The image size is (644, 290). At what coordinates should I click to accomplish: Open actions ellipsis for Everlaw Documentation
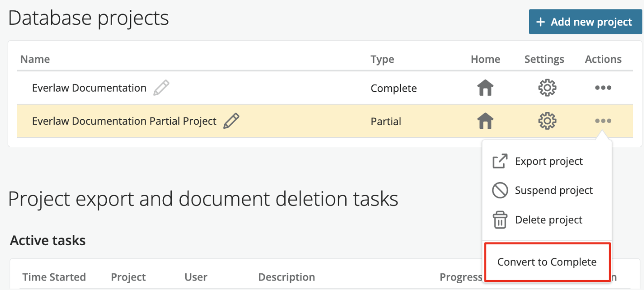pyautogui.click(x=603, y=88)
